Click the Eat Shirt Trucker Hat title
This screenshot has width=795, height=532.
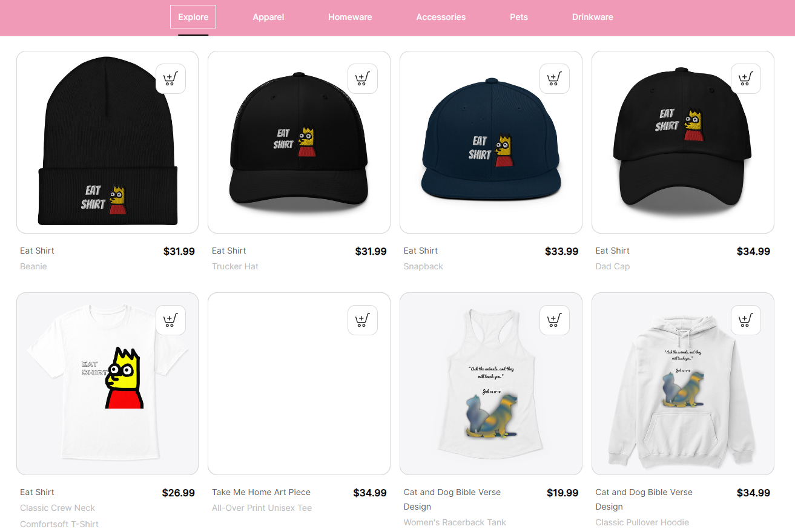pyautogui.click(x=229, y=251)
